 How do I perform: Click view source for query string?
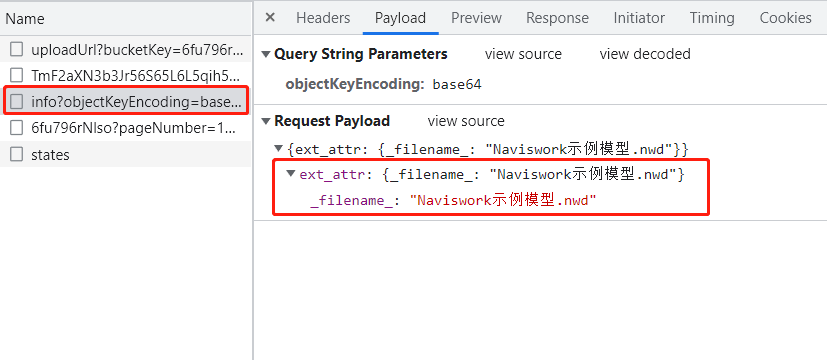click(x=523, y=54)
